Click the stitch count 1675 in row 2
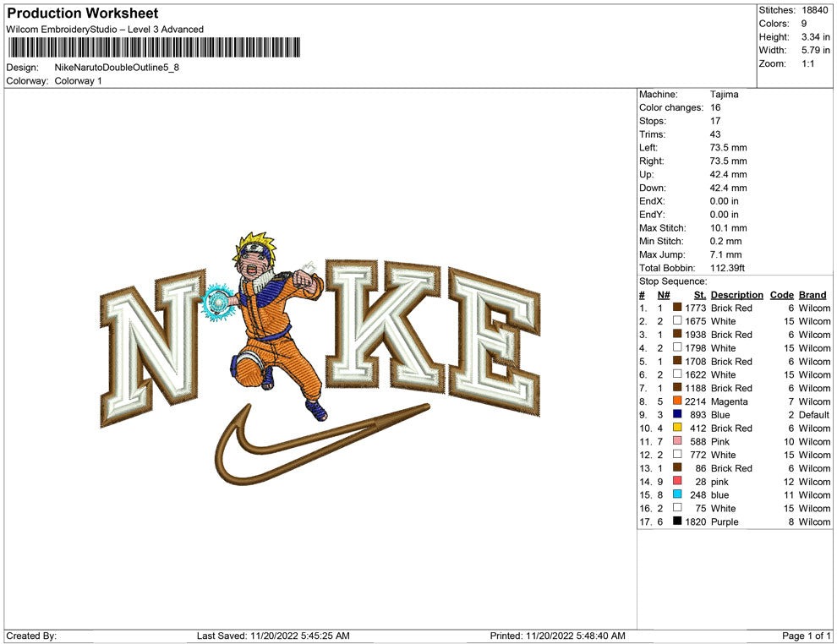The image size is (837, 644). (696, 321)
